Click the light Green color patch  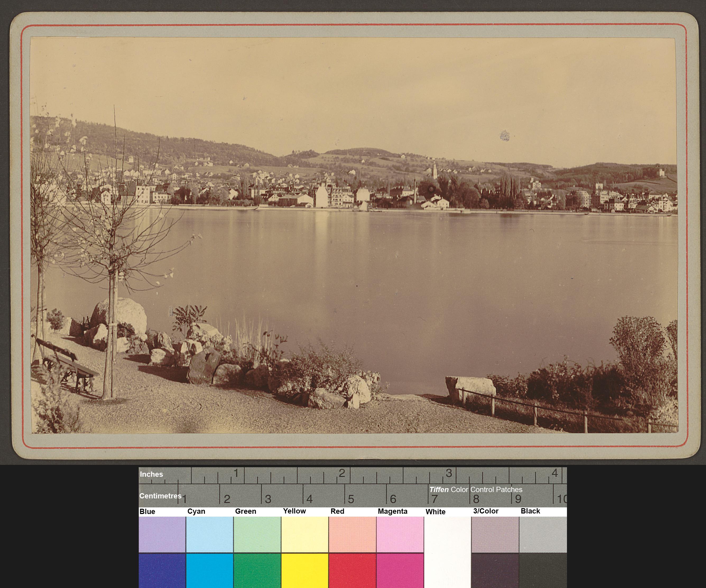point(257,534)
